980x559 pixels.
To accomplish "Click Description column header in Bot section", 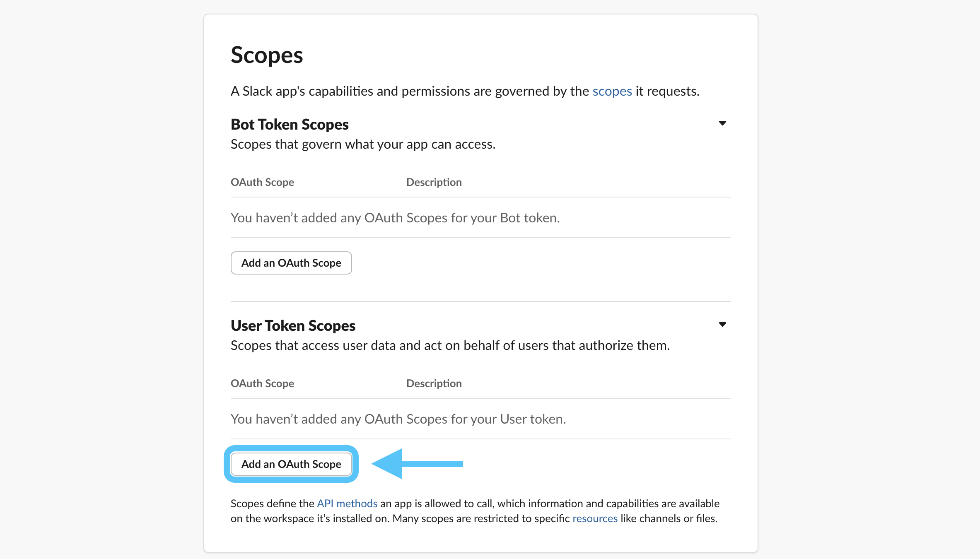I will pos(434,182).
